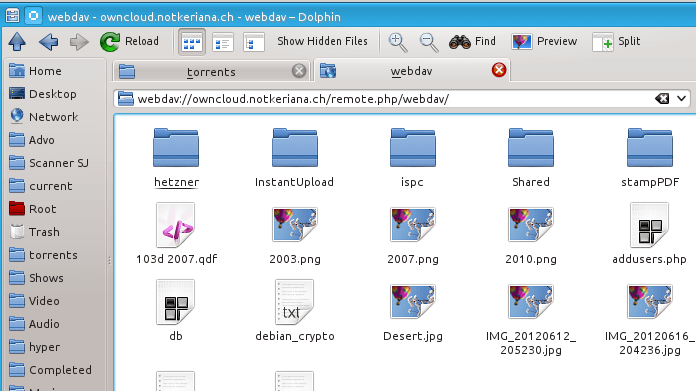Switch to Details tree view mode
Screen dimensions: 696x391
[254, 42]
